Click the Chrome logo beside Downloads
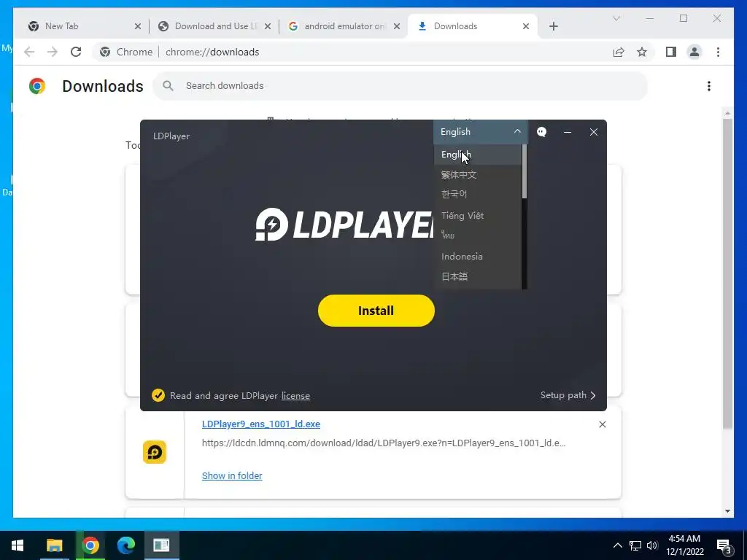This screenshot has height=560, width=747. click(x=37, y=86)
